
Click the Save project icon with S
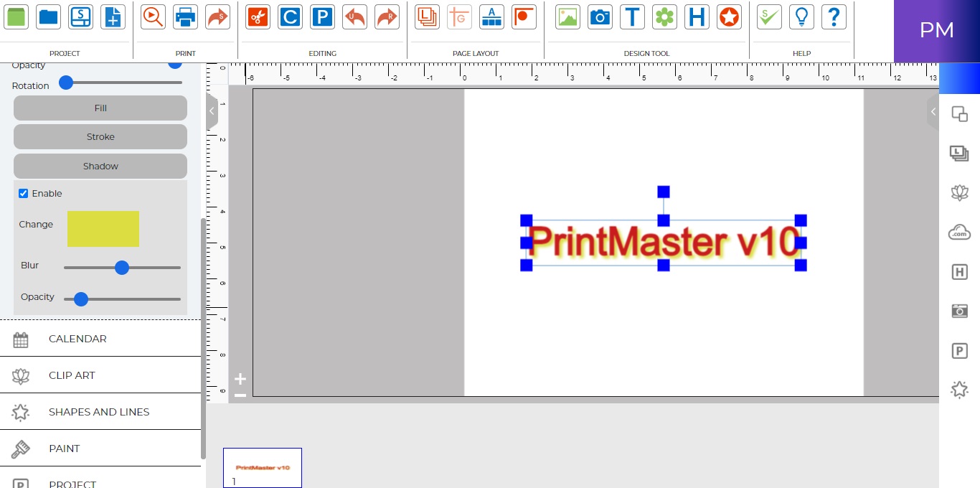tap(81, 17)
